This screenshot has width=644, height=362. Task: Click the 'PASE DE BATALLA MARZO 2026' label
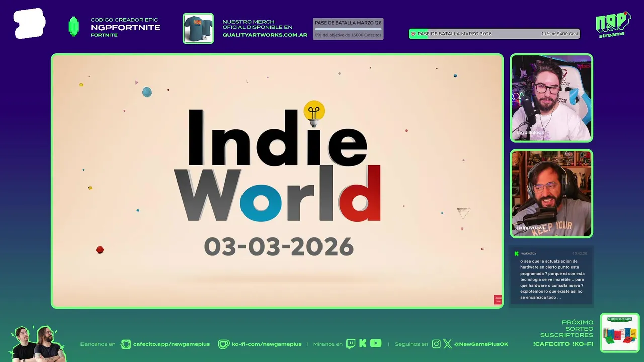click(454, 34)
